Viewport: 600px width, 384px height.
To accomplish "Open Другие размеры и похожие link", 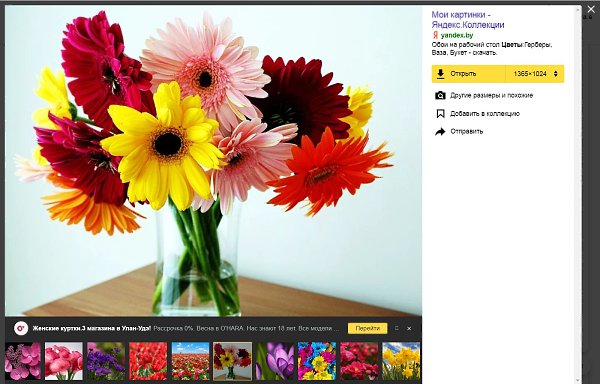I will click(491, 95).
